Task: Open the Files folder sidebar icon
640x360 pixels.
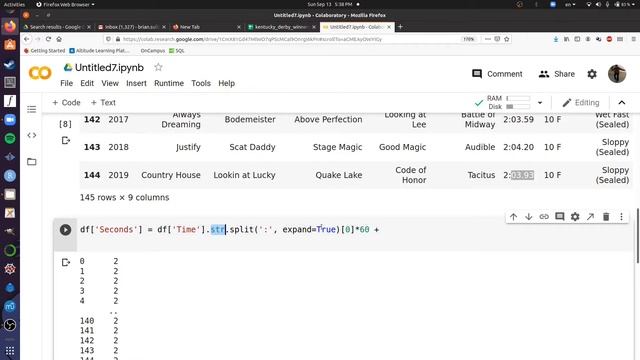Action: 31,162
